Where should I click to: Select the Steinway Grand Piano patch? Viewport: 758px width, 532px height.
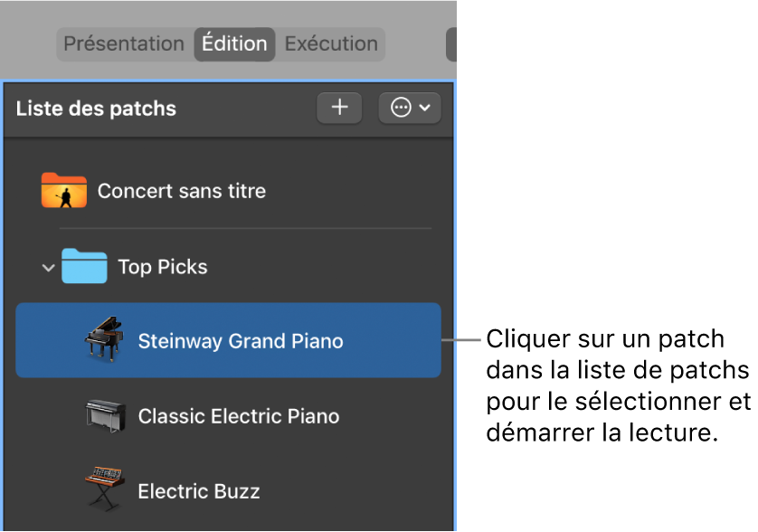tap(240, 341)
